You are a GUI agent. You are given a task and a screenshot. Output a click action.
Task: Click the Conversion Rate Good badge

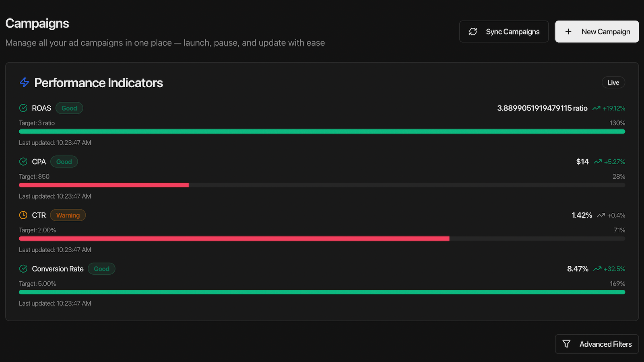click(101, 269)
